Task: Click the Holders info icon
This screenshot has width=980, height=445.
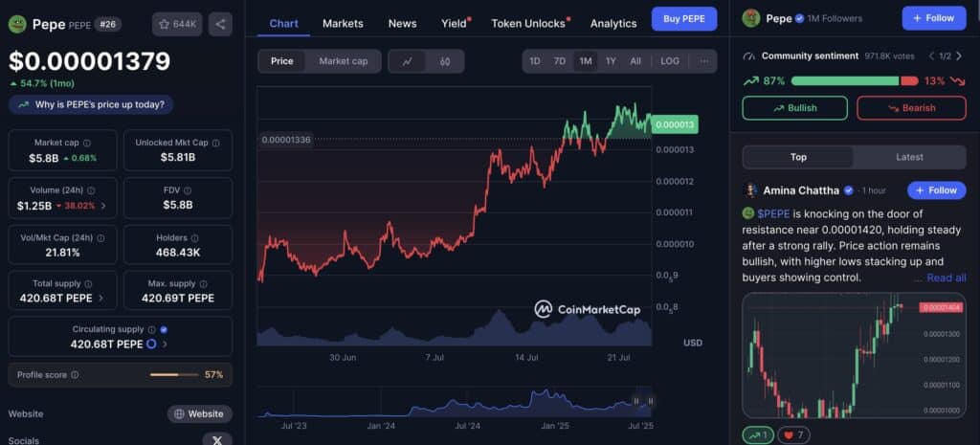Action: pos(195,238)
